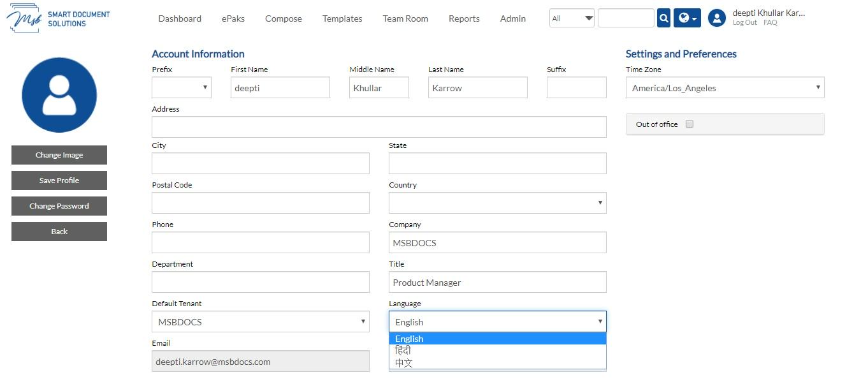Click the Change Password button
The image size is (868, 384).
[x=59, y=206]
